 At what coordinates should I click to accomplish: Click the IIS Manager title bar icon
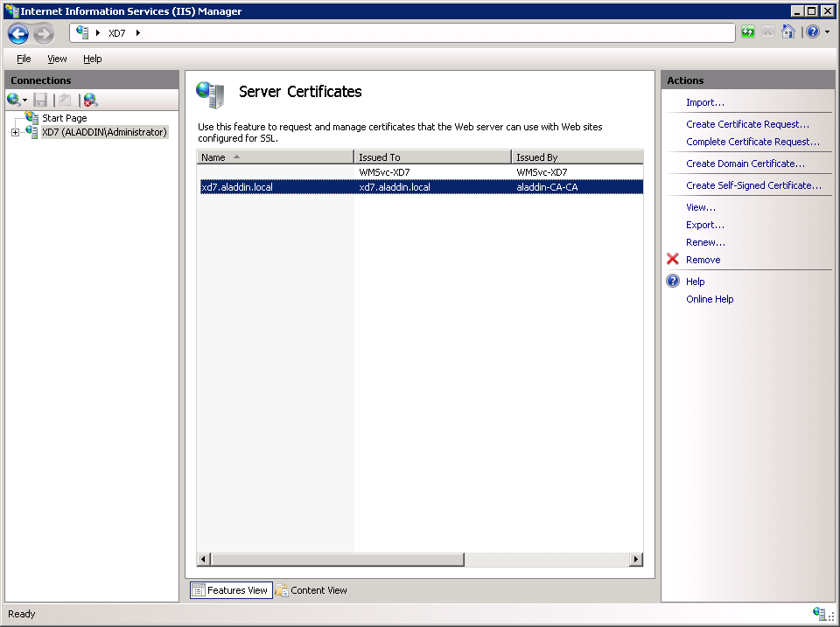point(11,10)
